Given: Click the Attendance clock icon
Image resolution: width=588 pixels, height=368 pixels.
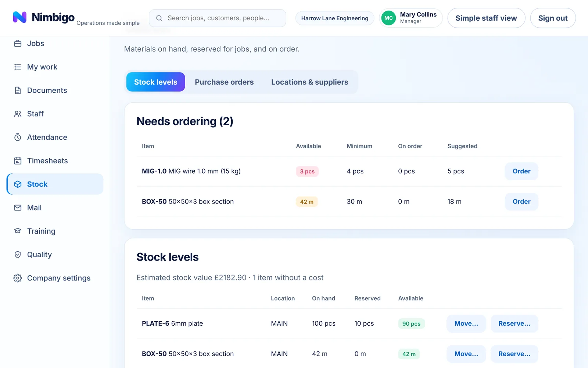Looking at the screenshot, I should tap(18, 137).
